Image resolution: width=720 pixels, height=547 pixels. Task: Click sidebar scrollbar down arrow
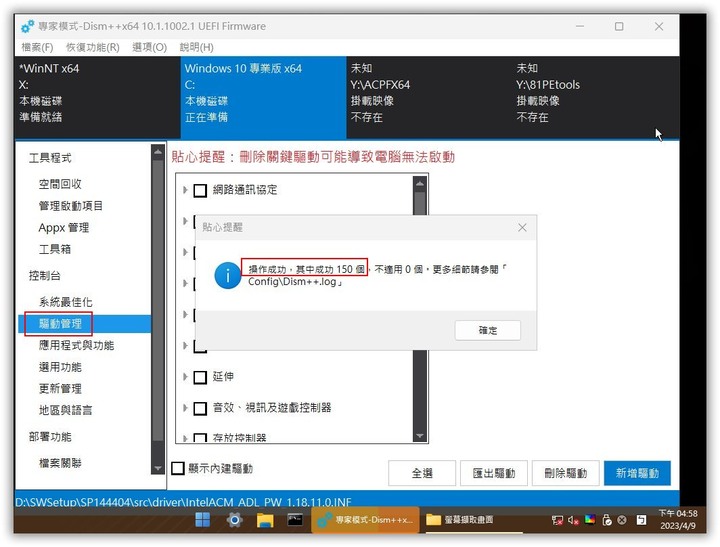(x=158, y=468)
